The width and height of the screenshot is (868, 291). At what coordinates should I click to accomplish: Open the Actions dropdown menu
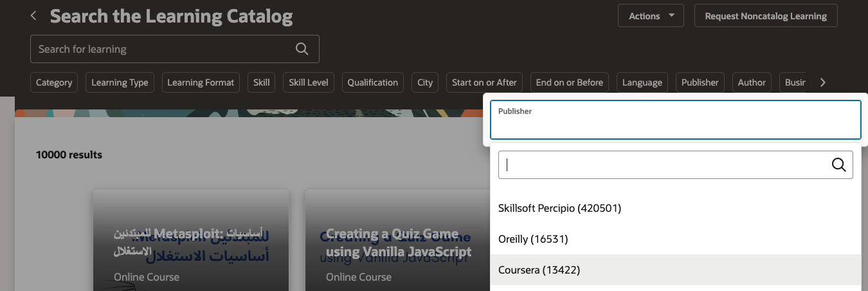coord(651,16)
